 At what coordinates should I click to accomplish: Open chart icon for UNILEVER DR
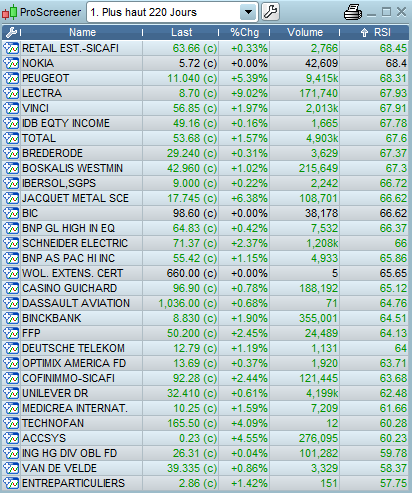[x=11, y=393]
